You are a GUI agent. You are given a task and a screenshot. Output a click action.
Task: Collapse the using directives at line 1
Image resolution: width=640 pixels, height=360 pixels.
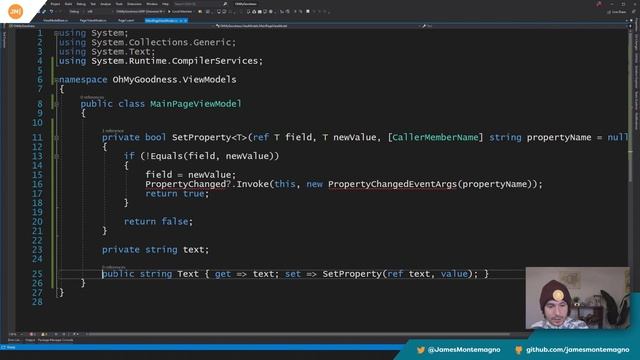tap(56, 33)
